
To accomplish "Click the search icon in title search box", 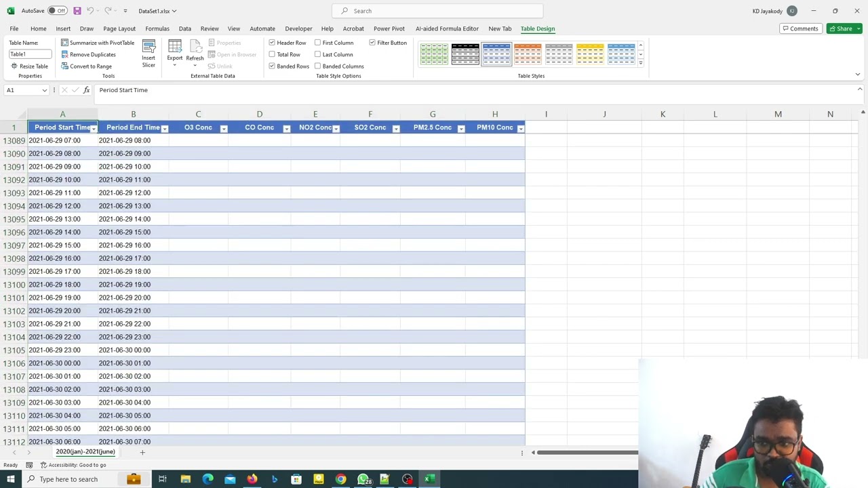I will click(x=345, y=11).
